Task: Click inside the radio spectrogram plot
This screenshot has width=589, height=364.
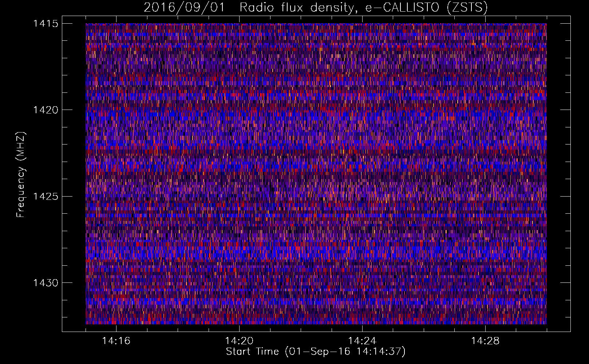Action: 316,174
